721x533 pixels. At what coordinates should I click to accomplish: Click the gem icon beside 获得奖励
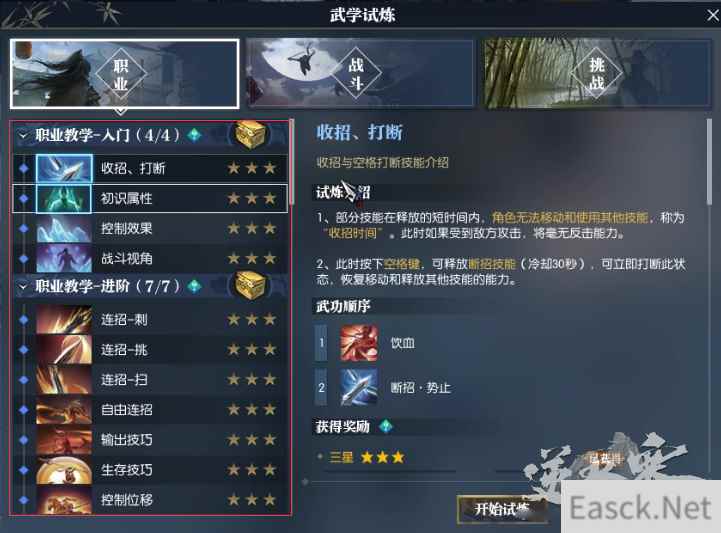(386, 426)
